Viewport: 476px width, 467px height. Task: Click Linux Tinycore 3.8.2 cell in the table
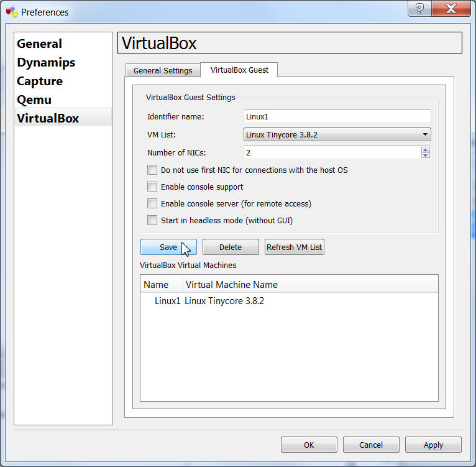(x=224, y=301)
